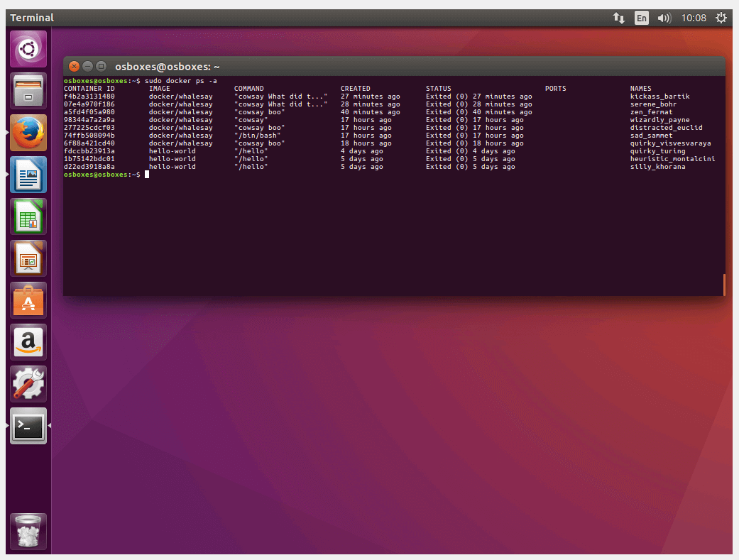This screenshot has height=560, width=739.
Task: Open the Trash
Action: click(x=28, y=531)
